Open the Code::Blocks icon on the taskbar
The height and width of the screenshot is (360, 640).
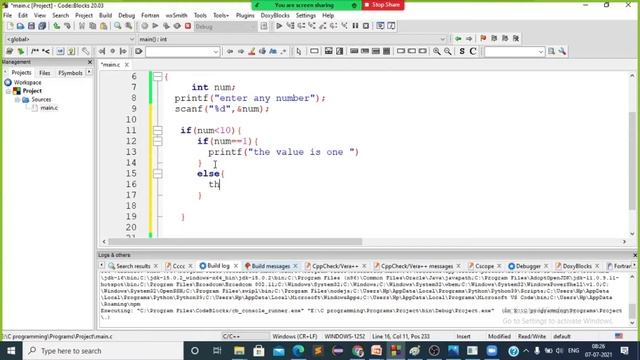click(x=396, y=351)
